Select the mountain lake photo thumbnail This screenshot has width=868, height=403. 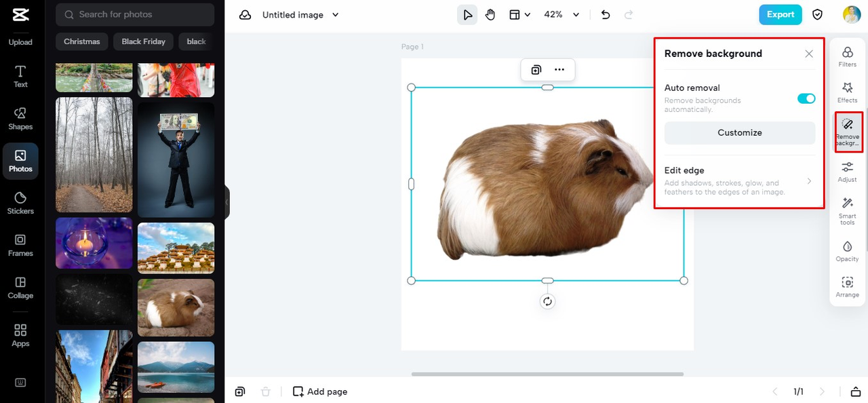176,367
